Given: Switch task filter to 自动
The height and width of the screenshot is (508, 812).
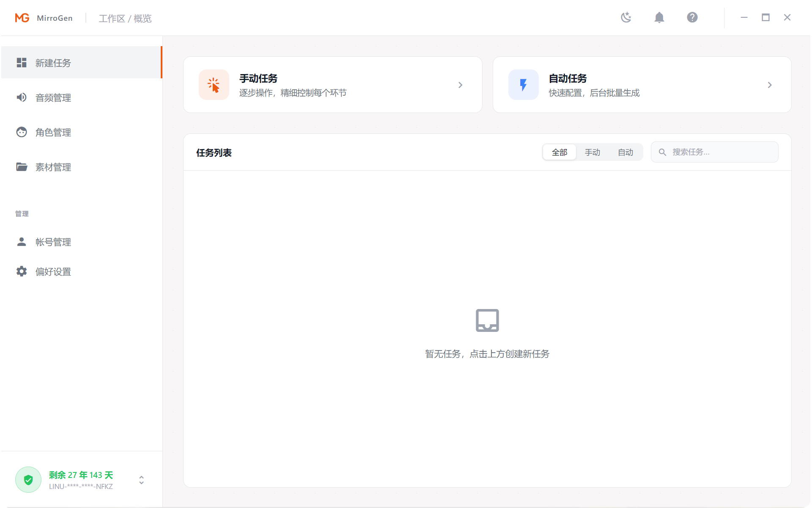Looking at the screenshot, I should pyautogui.click(x=625, y=152).
